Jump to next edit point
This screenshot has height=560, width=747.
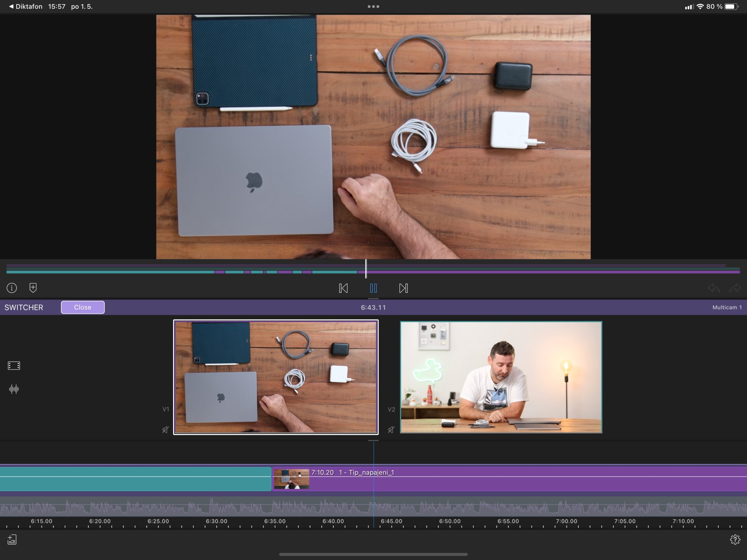tap(403, 288)
